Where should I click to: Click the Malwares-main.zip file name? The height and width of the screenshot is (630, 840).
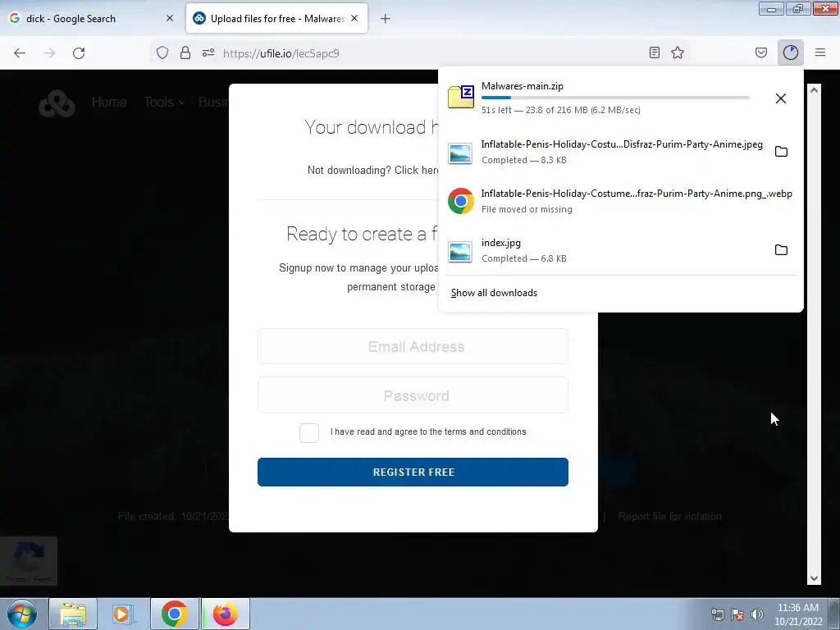pyautogui.click(x=523, y=85)
